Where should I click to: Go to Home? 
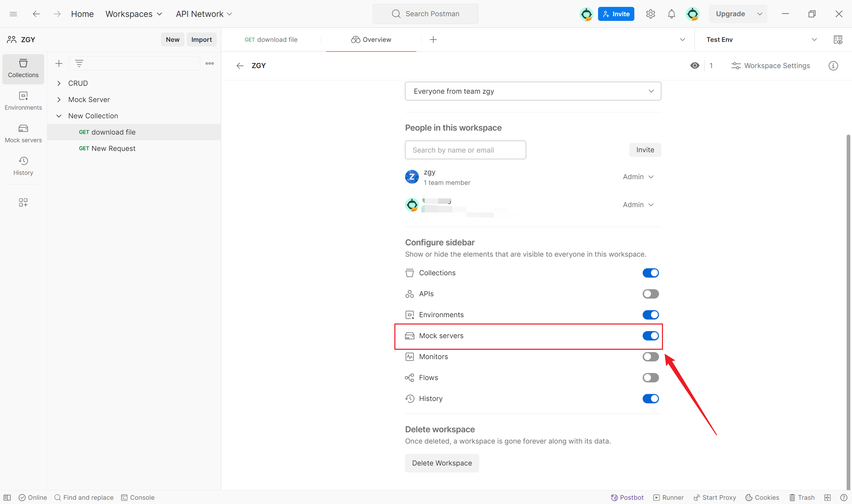click(82, 14)
